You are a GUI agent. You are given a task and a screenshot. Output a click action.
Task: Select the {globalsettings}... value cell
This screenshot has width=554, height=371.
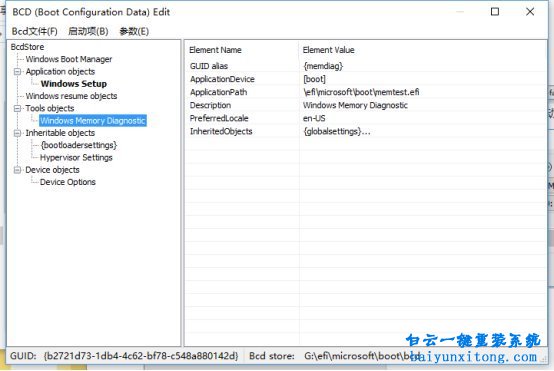pos(337,131)
